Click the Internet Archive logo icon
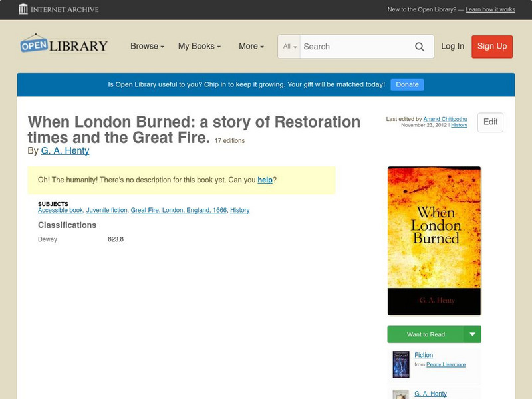532x399 pixels. tap(23, 9)
